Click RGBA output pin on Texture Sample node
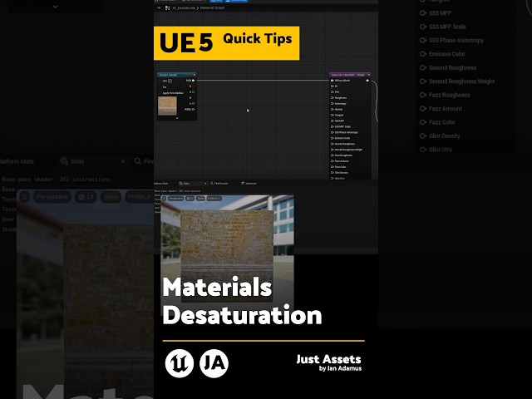Image resolution: width=532 pixels, height=399 pixels. pyautogui.click(x=193, y=109)
